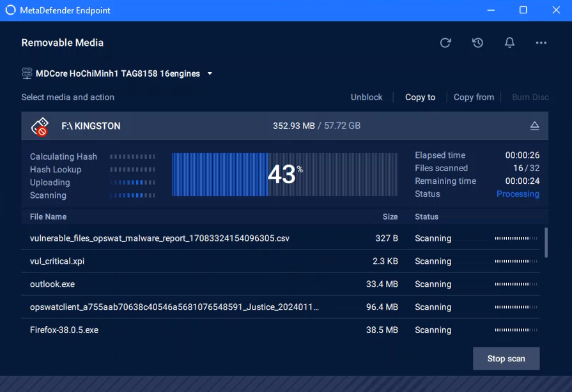Click progress indicator for outlook.exe row

coord(516,284)
